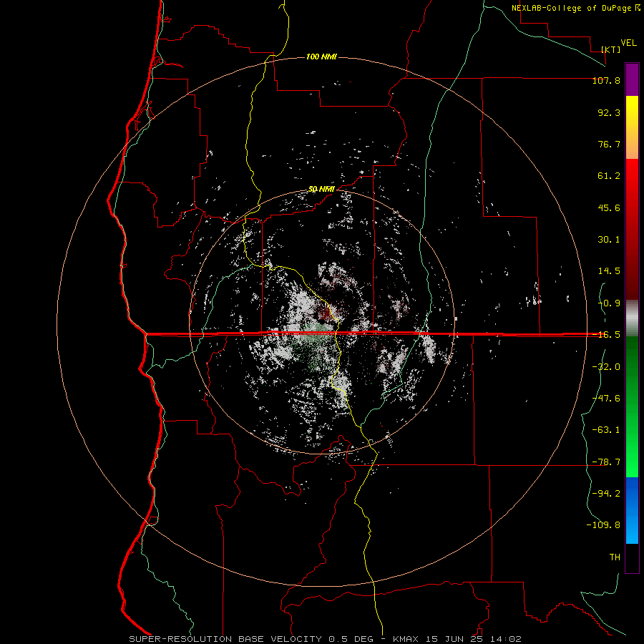
Task: Click the KMAX 15 JUN 25 14:02 timestamp
Action: 457,639
